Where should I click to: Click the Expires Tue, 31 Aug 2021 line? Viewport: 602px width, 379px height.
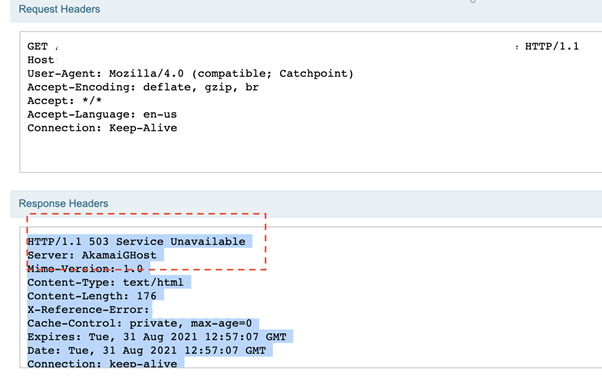(x=157, y=337)
